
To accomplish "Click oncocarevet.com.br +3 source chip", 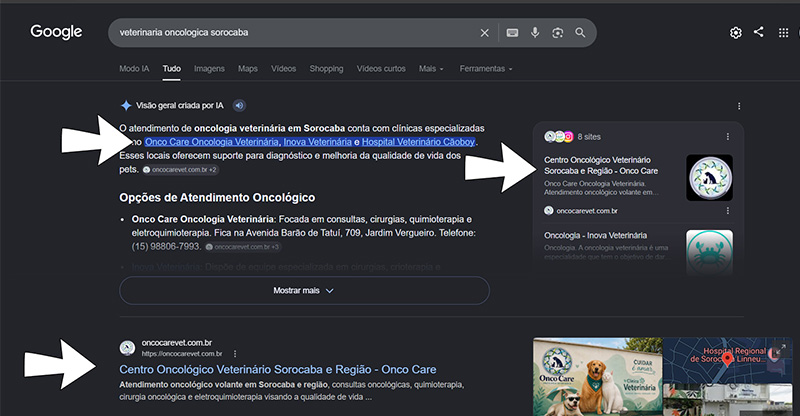I will click(x=242, y=247).
